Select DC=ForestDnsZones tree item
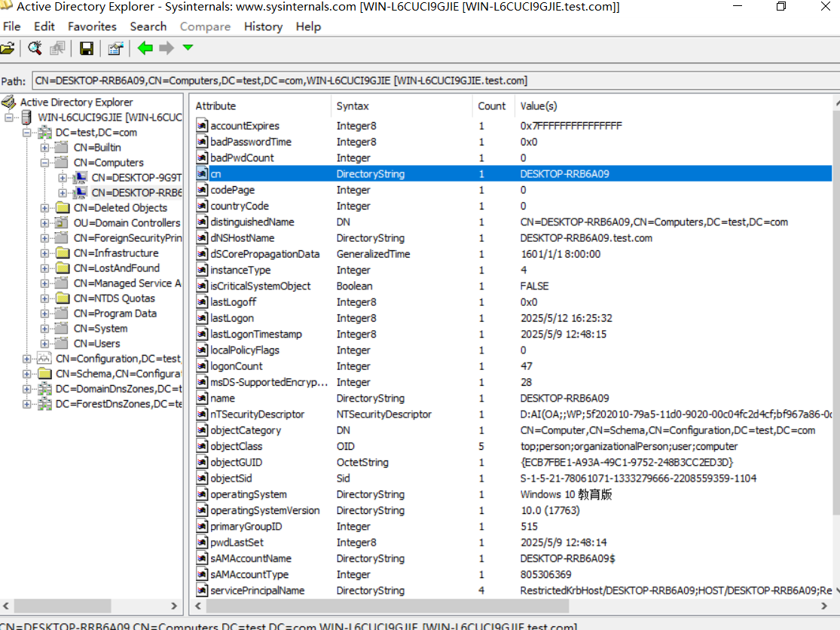 point(118,404)
